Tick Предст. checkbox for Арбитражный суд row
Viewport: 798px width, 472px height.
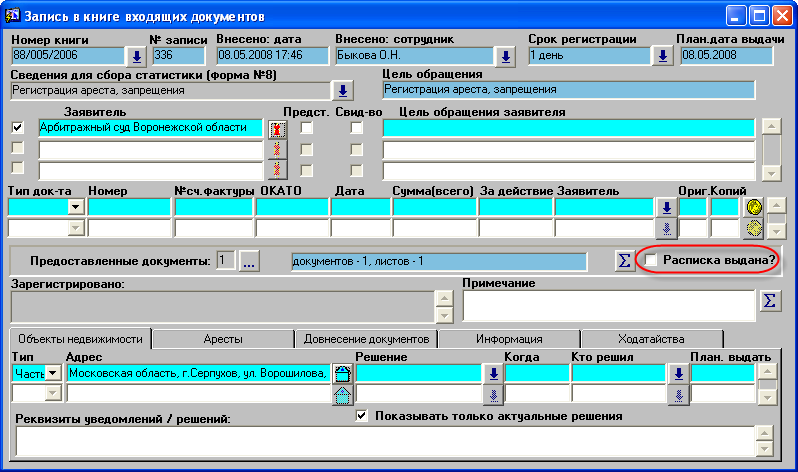306,128
